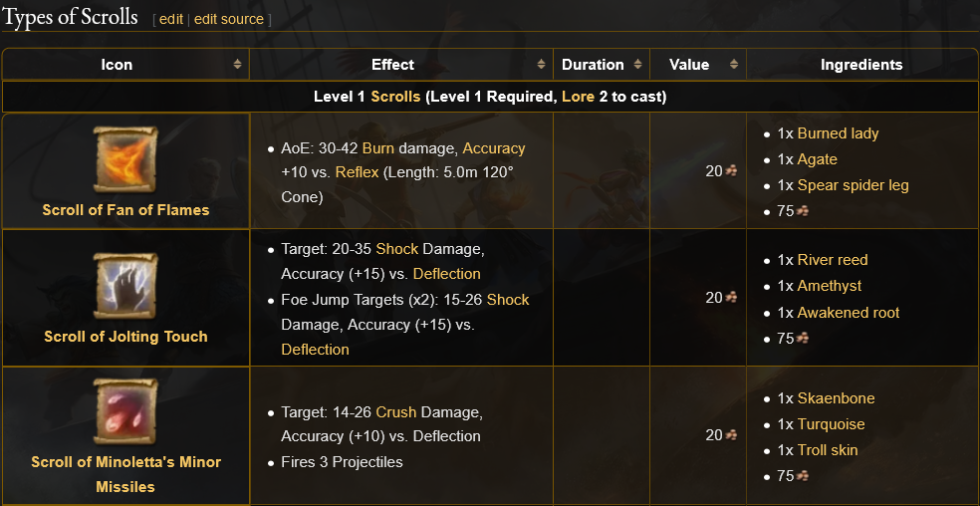Image resolution: width=980 pixels, height=506 pixels.
Task: Follow the Troll skin link
Action: tap(827, 450)
